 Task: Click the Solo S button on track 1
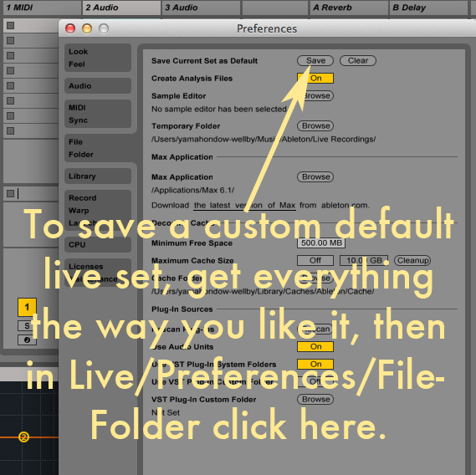(x=27, y=326)
